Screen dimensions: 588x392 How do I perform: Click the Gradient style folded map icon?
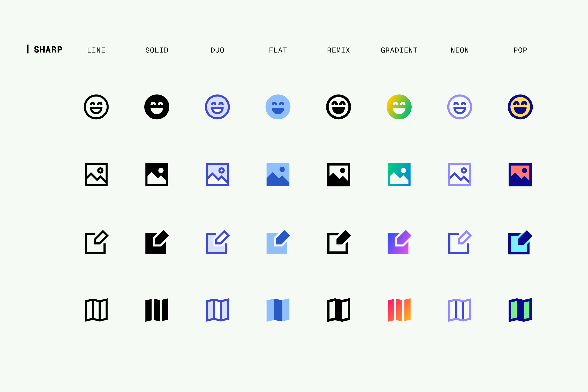click(399, 310)
